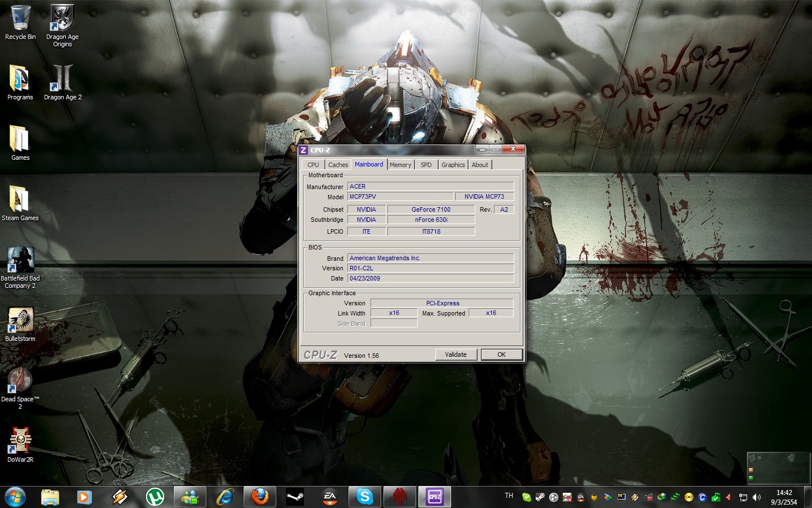Click the Southbridge value "nForce 630i"
812x508 pixels.
431,220
